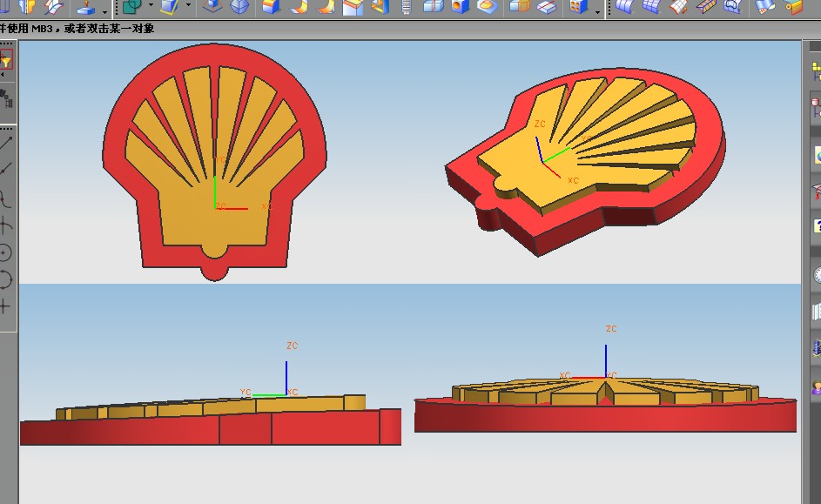Open the clock History resource bar tab
821x504 pixels.
coord(817,275)
